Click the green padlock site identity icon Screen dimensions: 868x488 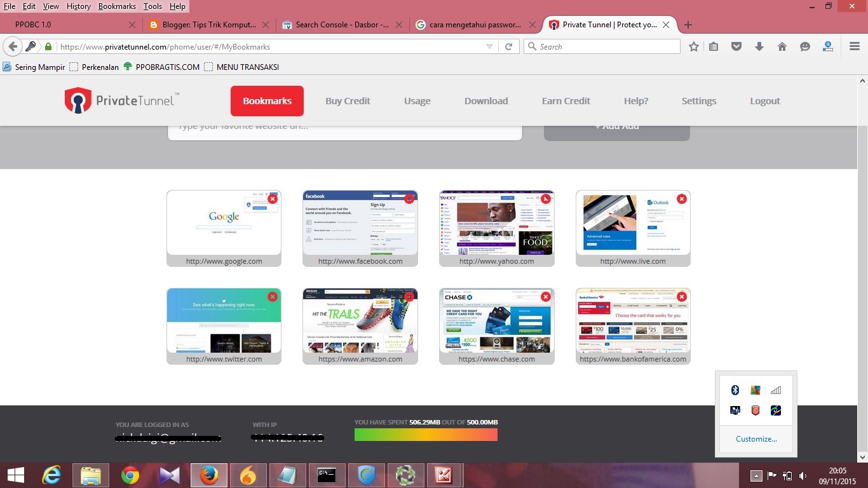click(48, 46)
